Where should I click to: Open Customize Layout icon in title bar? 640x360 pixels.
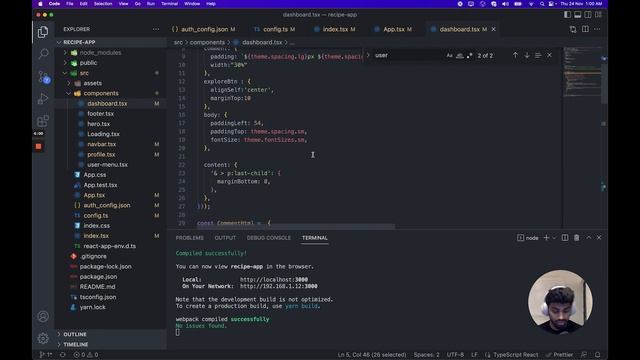(x=598, y=15)
